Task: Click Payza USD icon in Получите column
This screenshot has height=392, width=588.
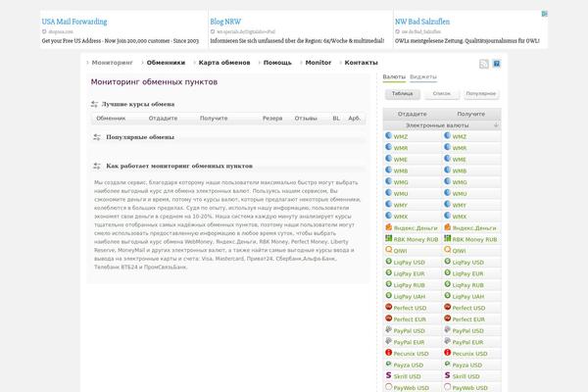Action: click(448, 365)
